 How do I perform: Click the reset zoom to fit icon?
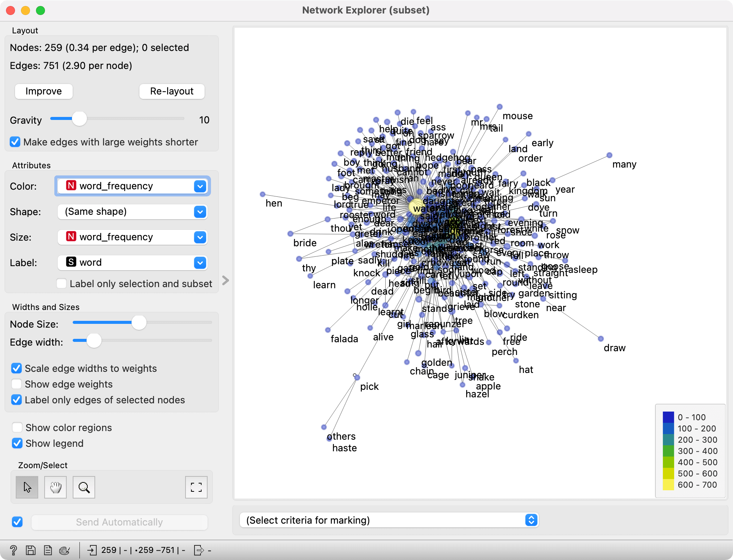point(196,487)
